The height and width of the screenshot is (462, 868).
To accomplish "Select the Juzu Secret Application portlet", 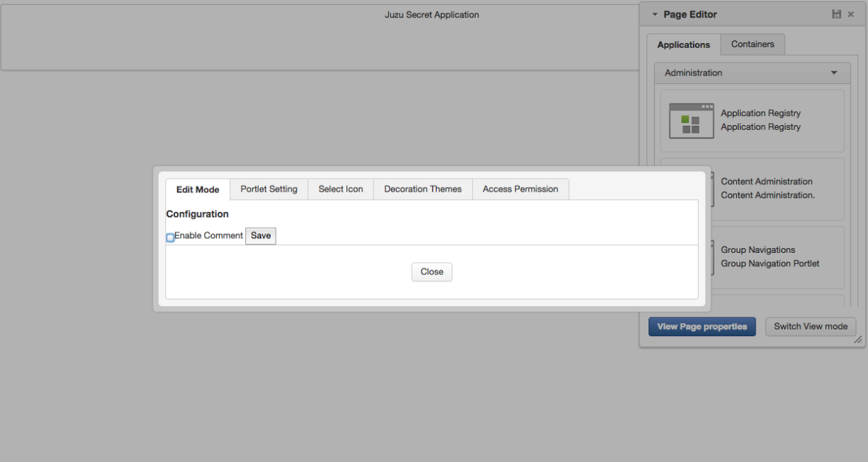I will click(432, 15).
